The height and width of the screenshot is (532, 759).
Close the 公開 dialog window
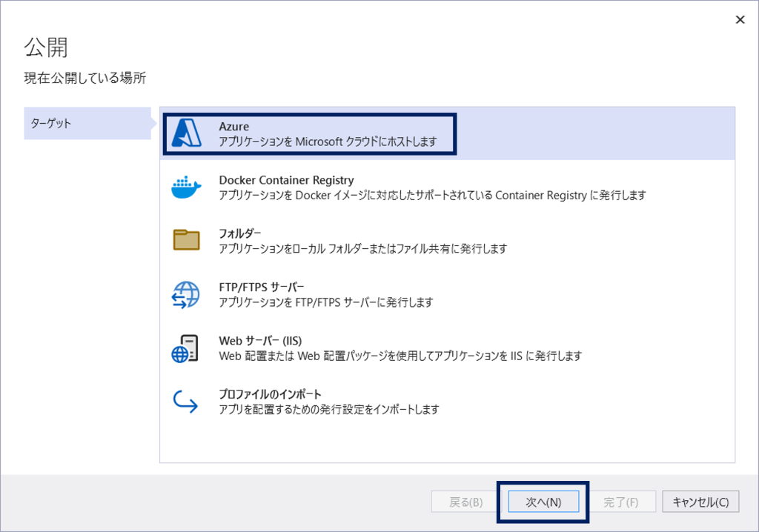[740, 20]
